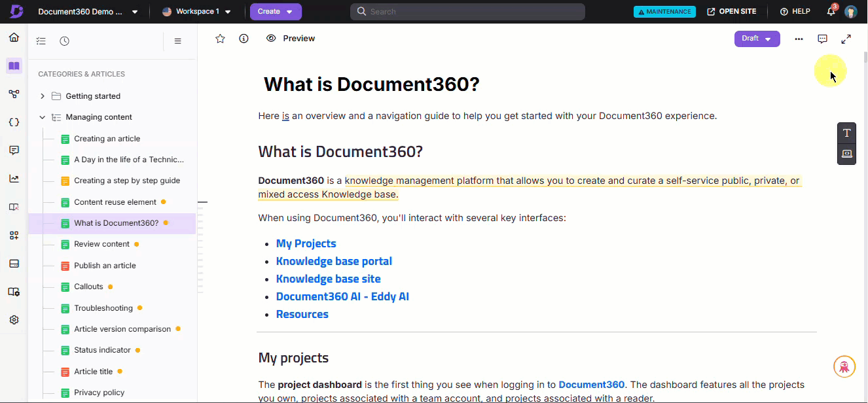
Task: Toggle the category list filter icon
Action: tap(41, 41)
